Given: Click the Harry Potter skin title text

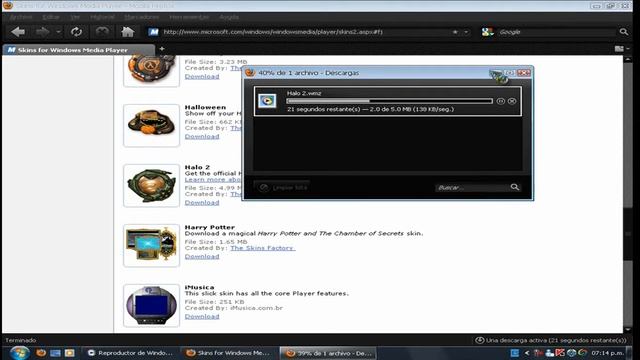Looking at the screenshot, I should coord(209,227).
